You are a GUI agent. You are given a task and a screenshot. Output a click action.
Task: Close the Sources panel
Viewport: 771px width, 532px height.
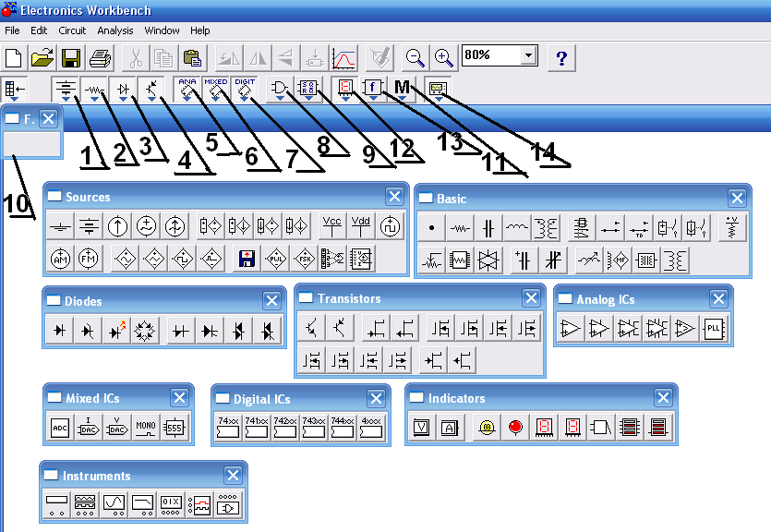tap(395, 197)
